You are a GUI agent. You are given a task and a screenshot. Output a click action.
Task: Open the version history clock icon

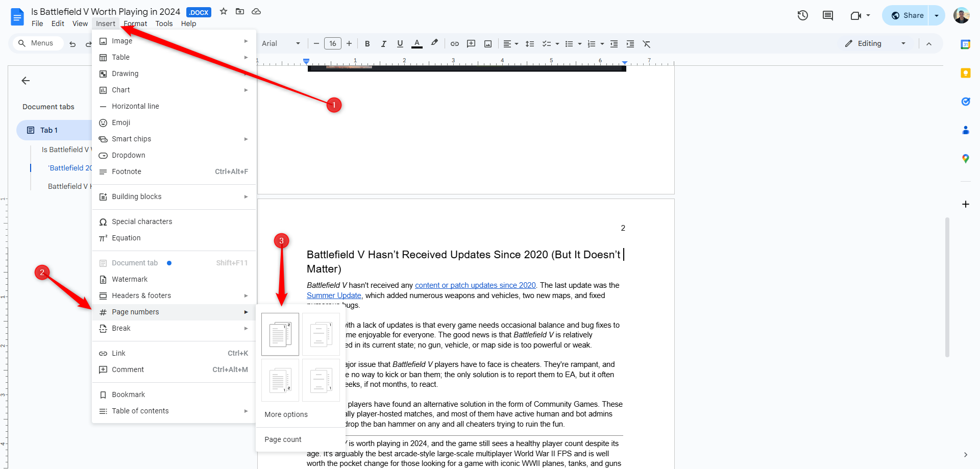[803, 15]
